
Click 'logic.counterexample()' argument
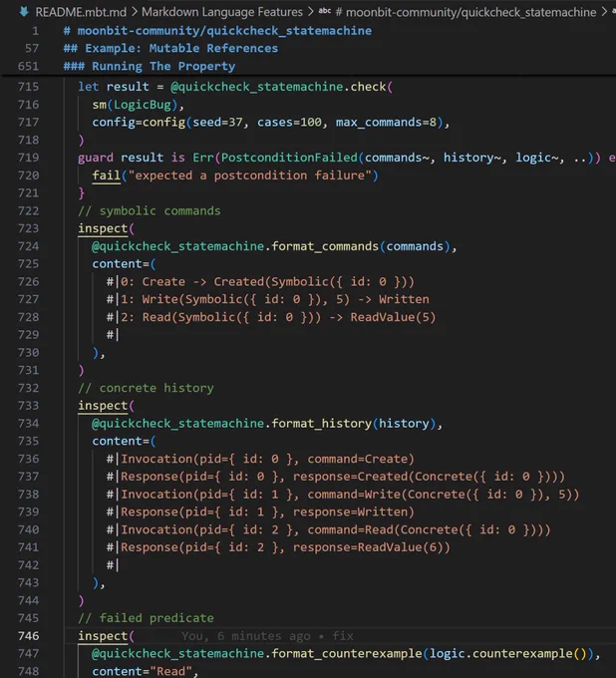[508, 654]
